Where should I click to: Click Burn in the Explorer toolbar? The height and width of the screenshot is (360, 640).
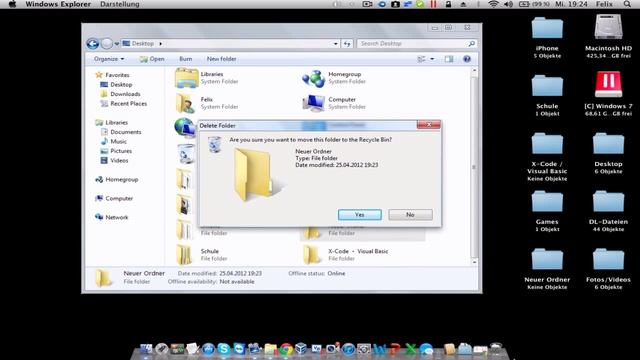[185, 59]
